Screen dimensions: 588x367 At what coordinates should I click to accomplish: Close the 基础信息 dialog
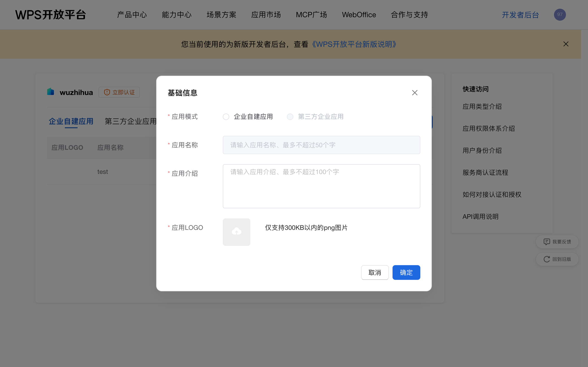pyautogui.click(x=415, y=92)
